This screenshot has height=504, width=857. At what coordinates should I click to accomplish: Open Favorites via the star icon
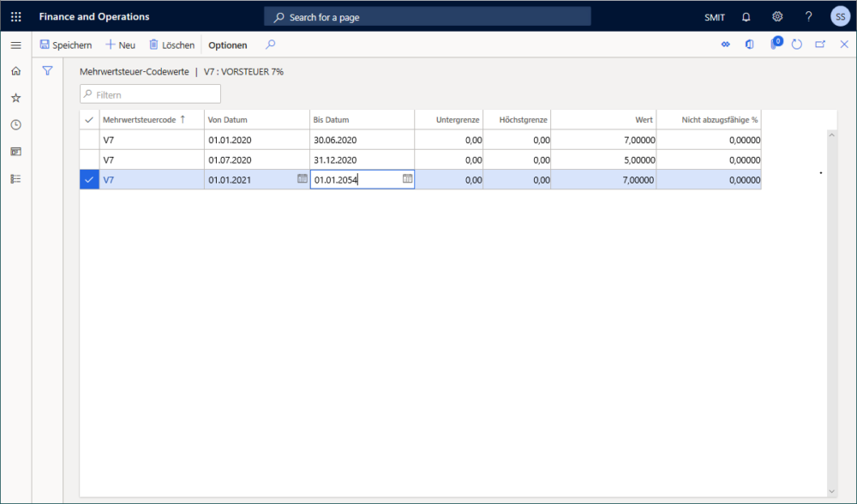(15, 98)
